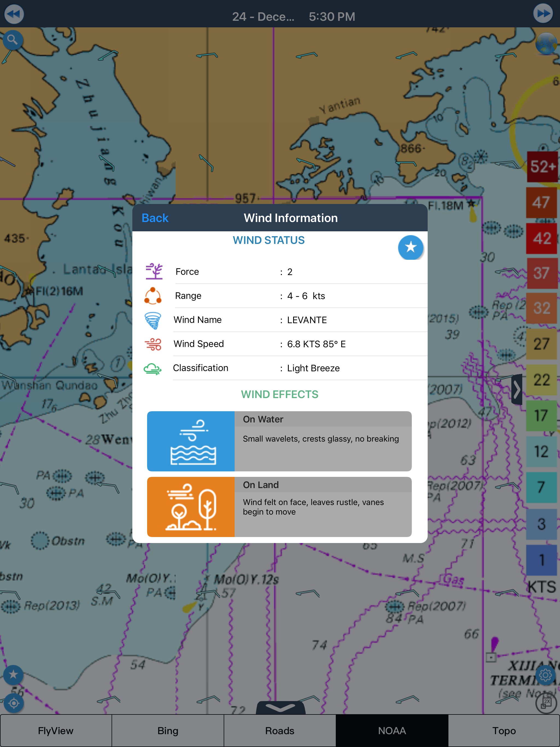Tap the locate-me target icon
The image size is (560, 747).
click(14, 704)
